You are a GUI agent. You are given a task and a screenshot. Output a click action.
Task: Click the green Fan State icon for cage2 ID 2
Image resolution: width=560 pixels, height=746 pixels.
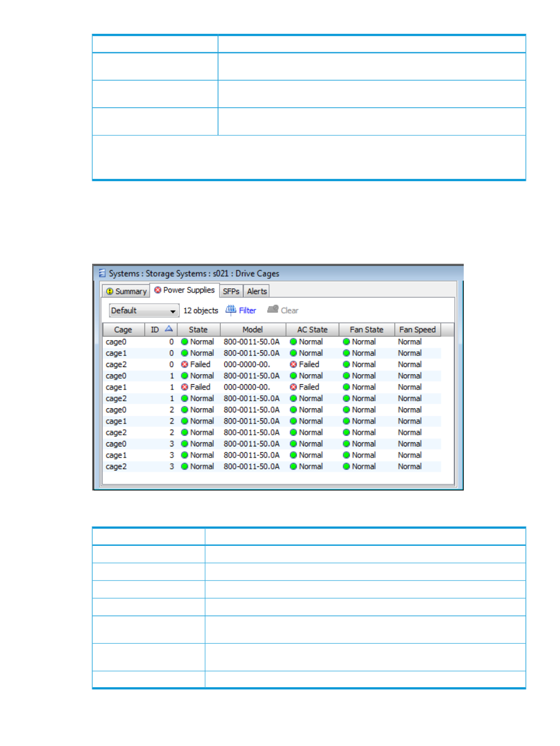[x=346, y=433]
